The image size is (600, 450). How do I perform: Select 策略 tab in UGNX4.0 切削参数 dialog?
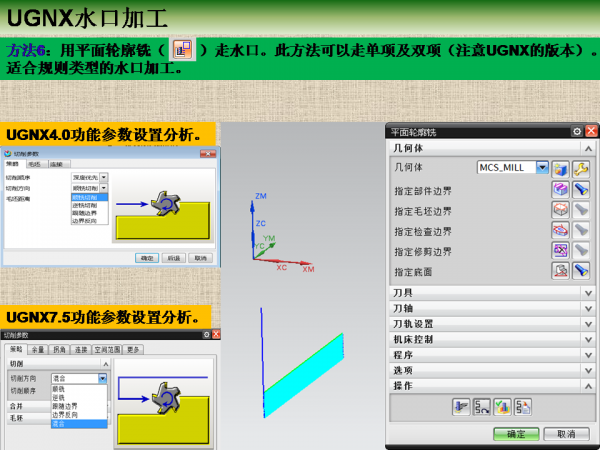pos(13,164)
